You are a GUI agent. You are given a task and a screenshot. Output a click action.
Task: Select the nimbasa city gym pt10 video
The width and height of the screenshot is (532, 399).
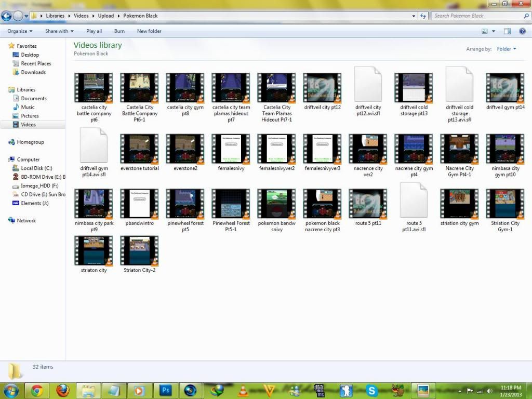pos(505,155)
